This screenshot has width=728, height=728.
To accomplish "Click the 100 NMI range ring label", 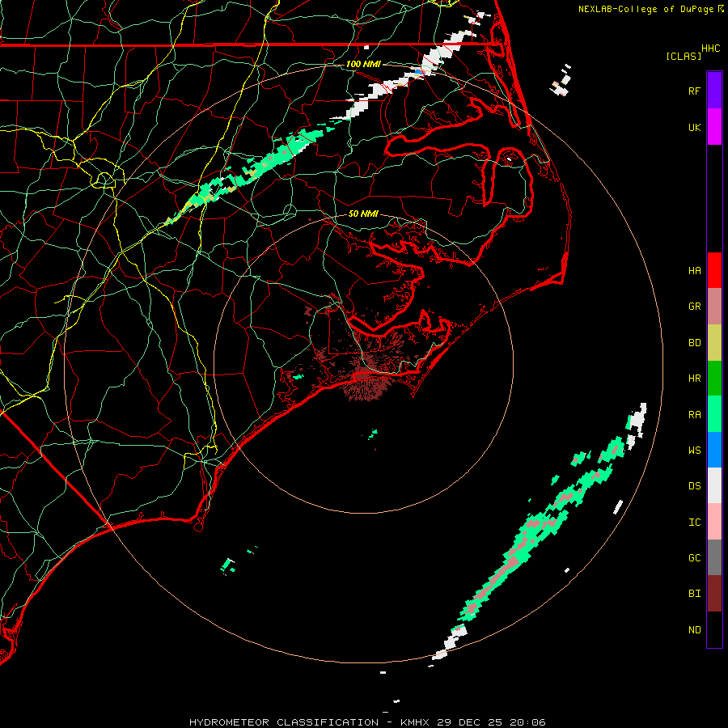I will click(363, 64).
